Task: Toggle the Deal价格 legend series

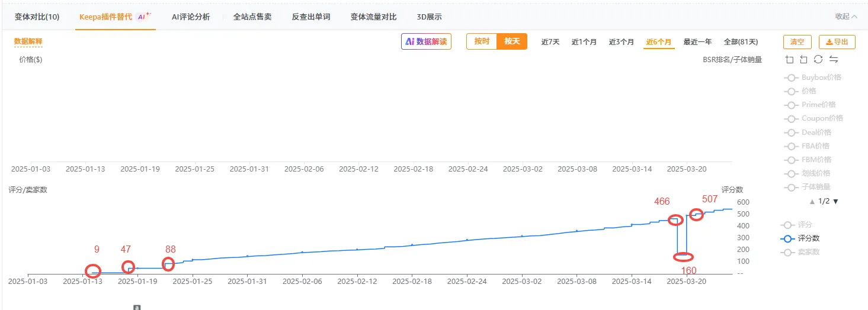Action: pos(808,133)
